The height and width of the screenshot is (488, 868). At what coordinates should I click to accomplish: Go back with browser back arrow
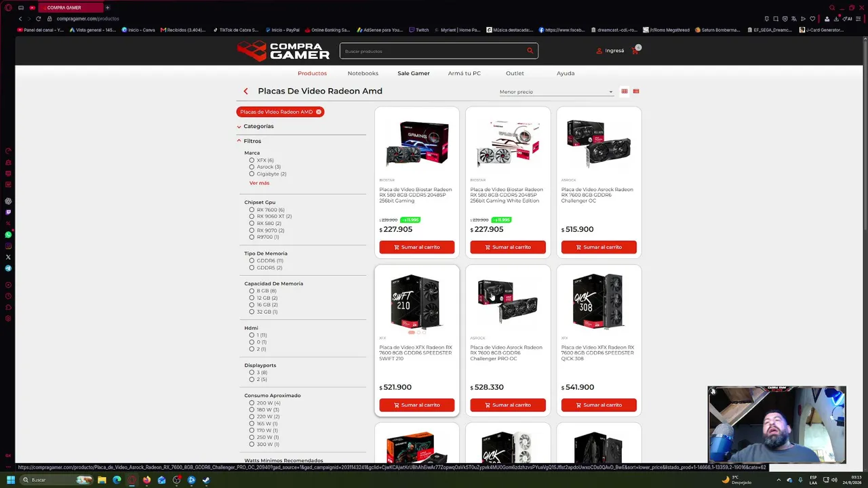[20, 19]
